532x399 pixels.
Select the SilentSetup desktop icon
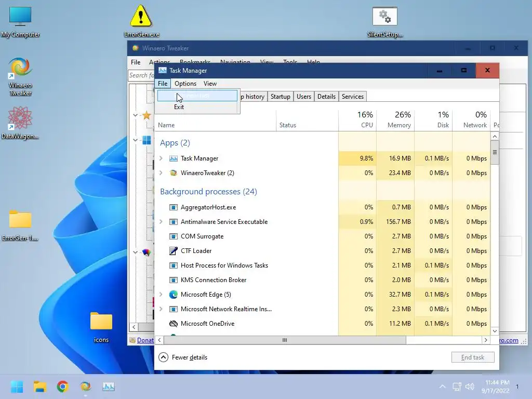(x=385, y=22)
